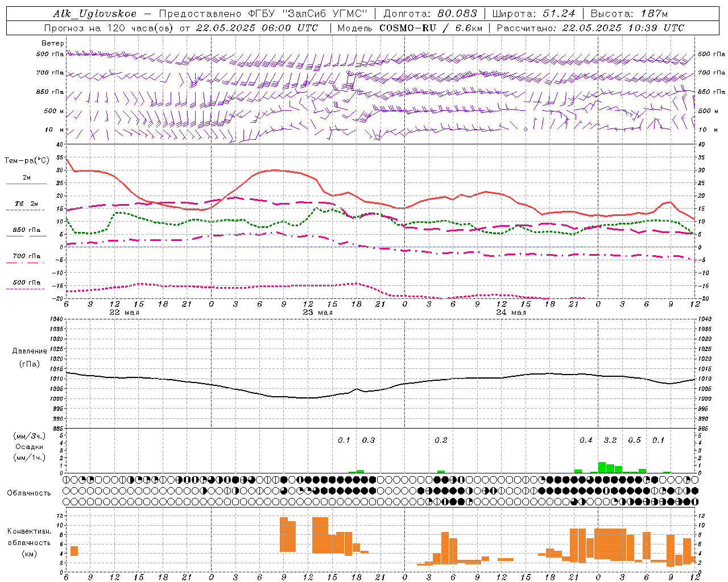This screenshot has width=728, height=582.
Task: Click the Высота: 187м header field
Action: pyautogui.click(x=628, y=14)
